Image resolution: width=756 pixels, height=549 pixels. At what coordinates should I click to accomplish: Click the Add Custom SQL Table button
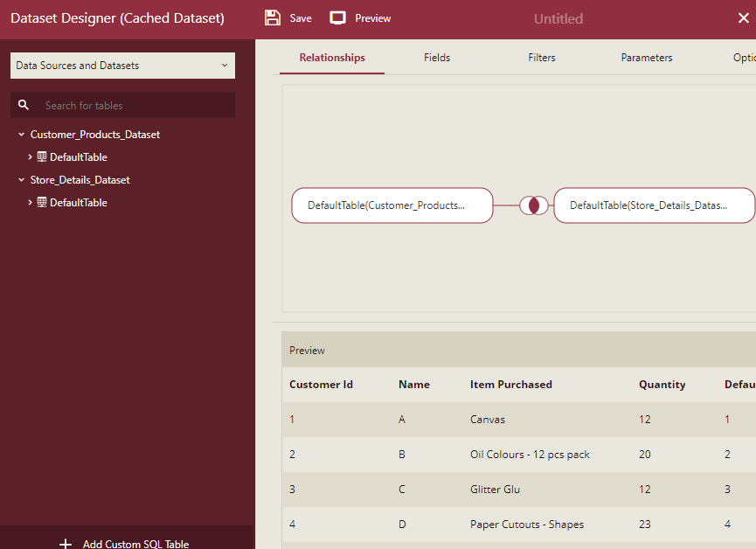coord(135,543)
